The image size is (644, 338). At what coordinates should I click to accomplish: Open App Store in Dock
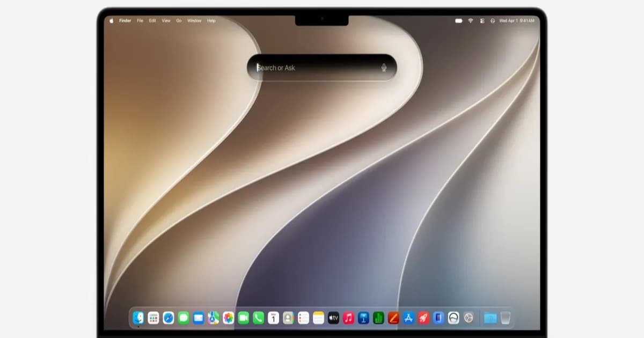coord(409,318)
